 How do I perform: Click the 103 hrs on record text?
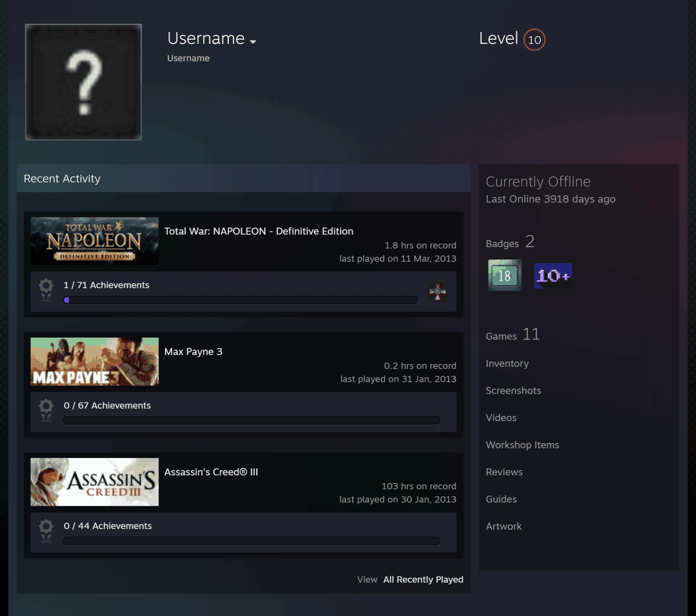point(419,486)
